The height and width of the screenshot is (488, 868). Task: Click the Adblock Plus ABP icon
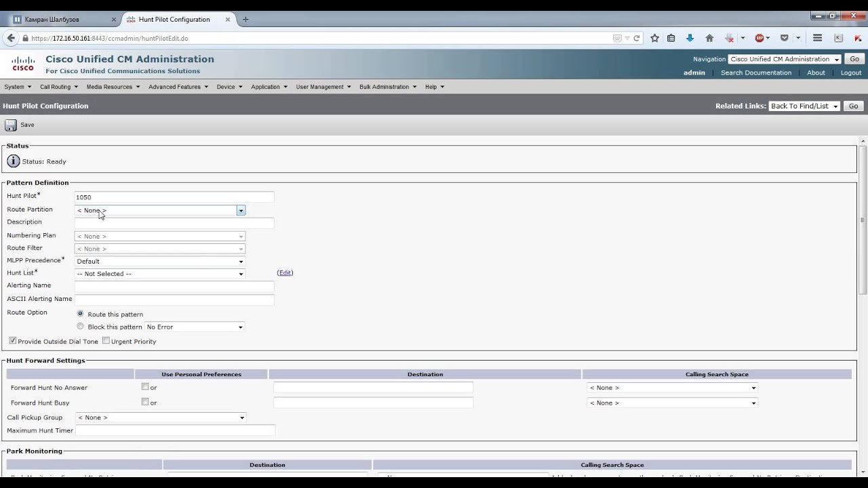click(759, 39)
